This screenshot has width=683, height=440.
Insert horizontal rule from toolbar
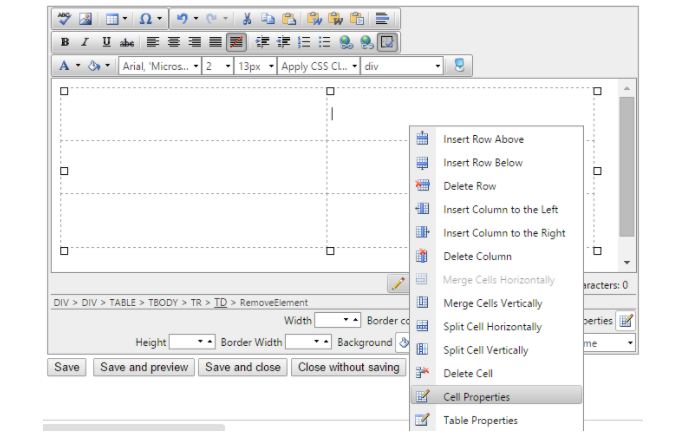(382, 19)
